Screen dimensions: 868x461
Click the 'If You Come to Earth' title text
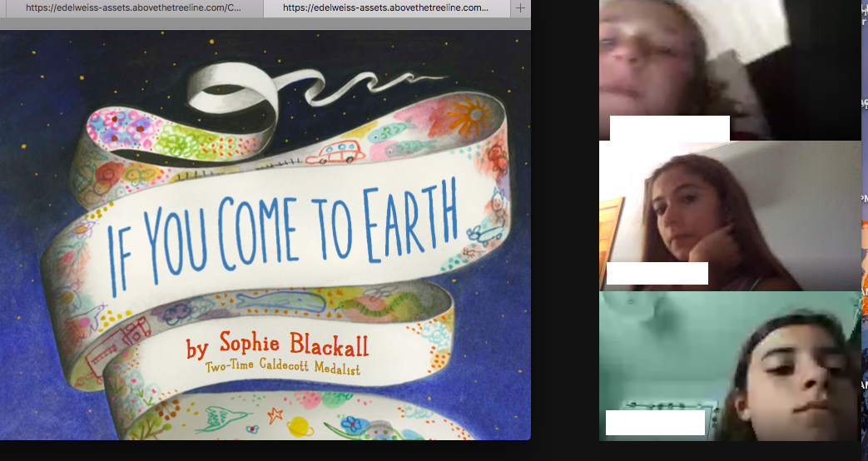click(x=283, y=235)
